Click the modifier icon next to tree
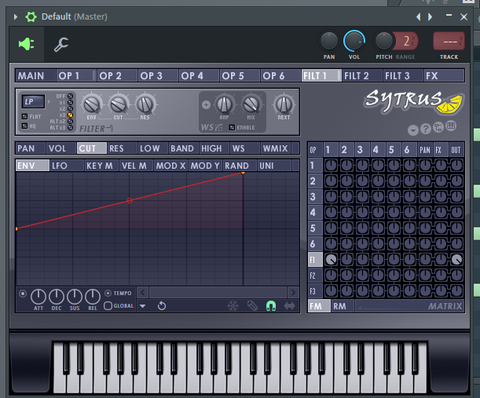The image size is (480, 398). point(438,127)
